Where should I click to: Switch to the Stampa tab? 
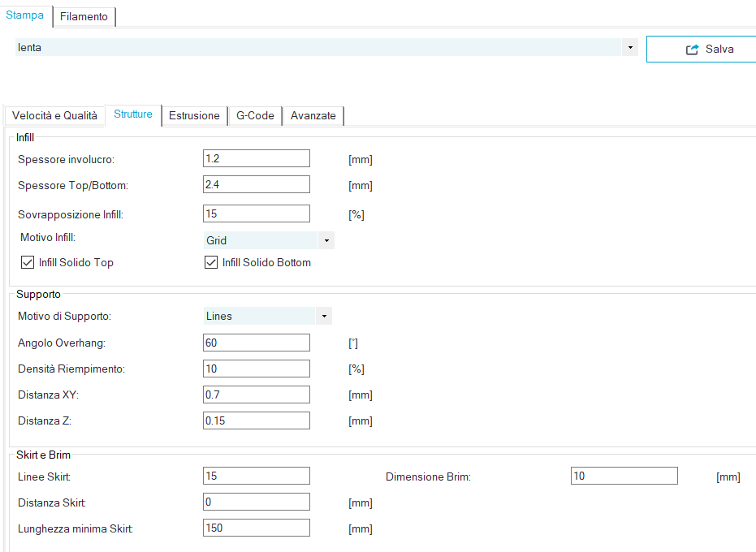25,15
